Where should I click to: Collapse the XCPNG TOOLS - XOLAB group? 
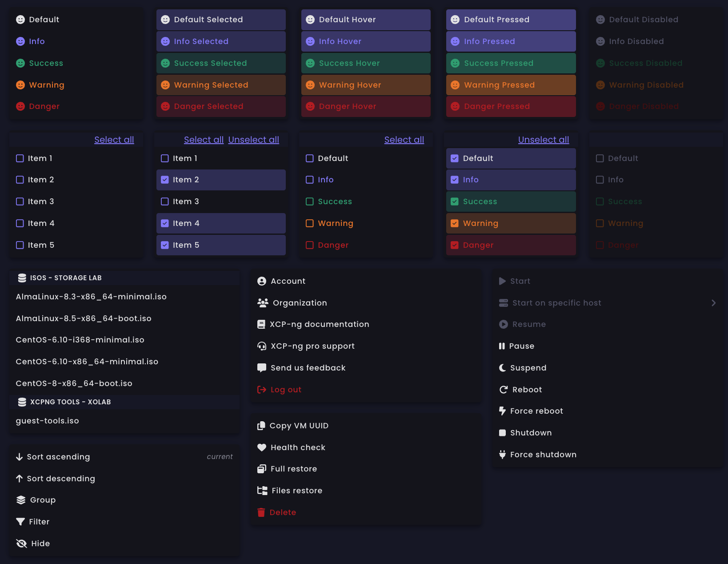click(70, 402)
